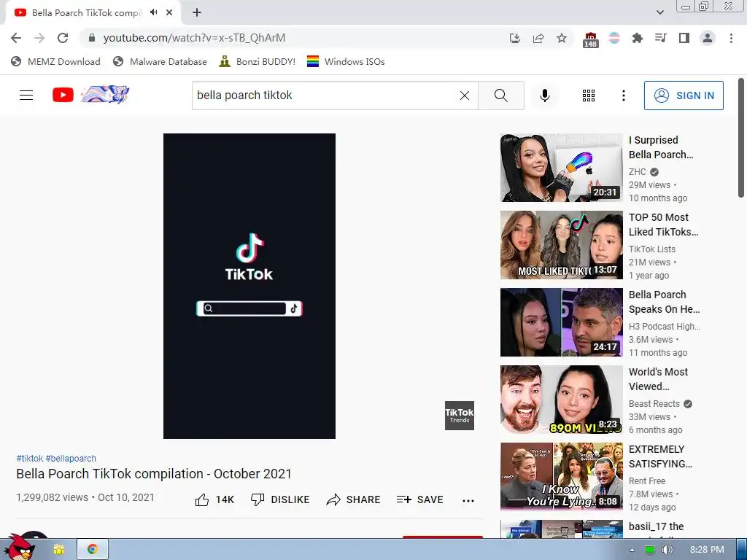
Task: Click the green tray status icon
Action: point(649,550)
